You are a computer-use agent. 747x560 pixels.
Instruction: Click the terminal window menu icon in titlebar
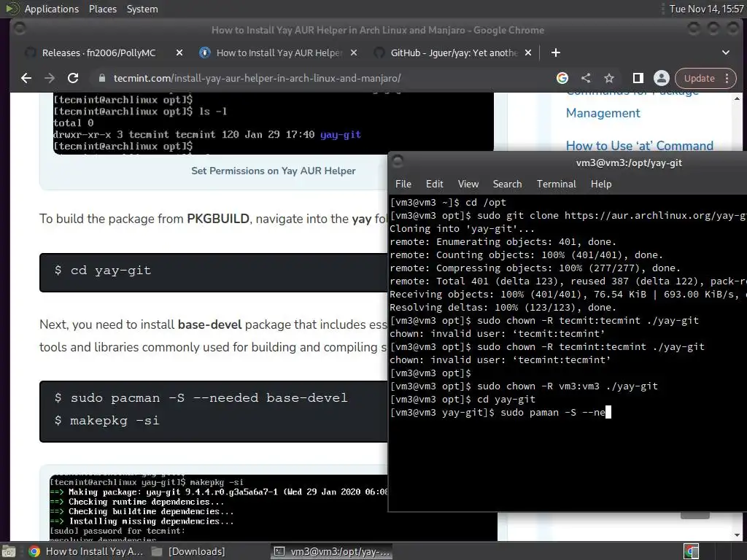coord(398,162)
